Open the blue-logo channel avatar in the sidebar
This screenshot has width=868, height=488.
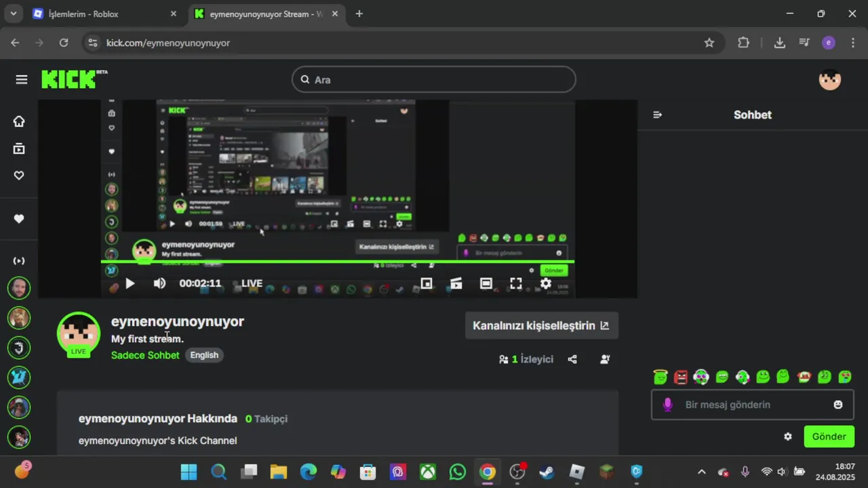pos(19,378)
